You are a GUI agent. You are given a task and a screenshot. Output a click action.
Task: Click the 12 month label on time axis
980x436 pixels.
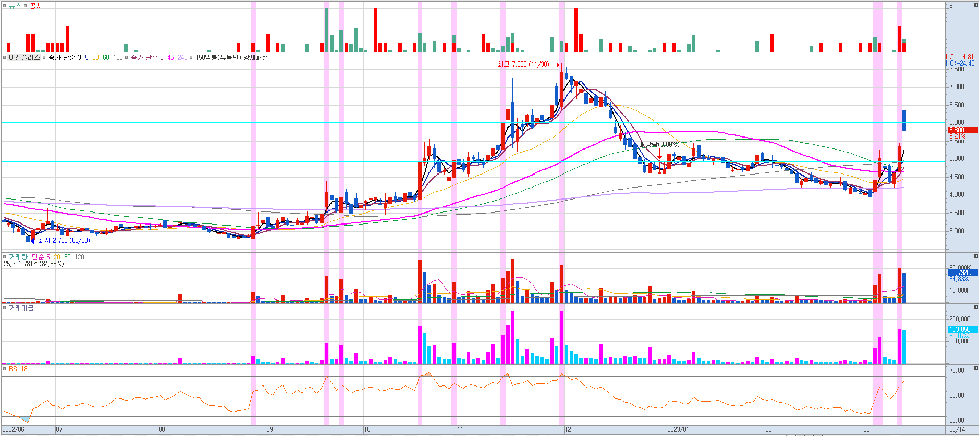pyautogui.click(x=568, y=430)
